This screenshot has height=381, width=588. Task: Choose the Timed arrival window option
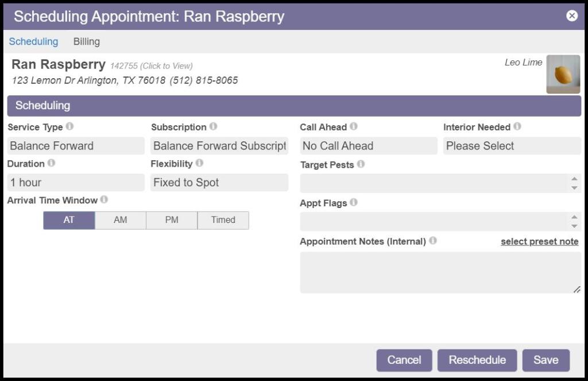coord(223,220)
